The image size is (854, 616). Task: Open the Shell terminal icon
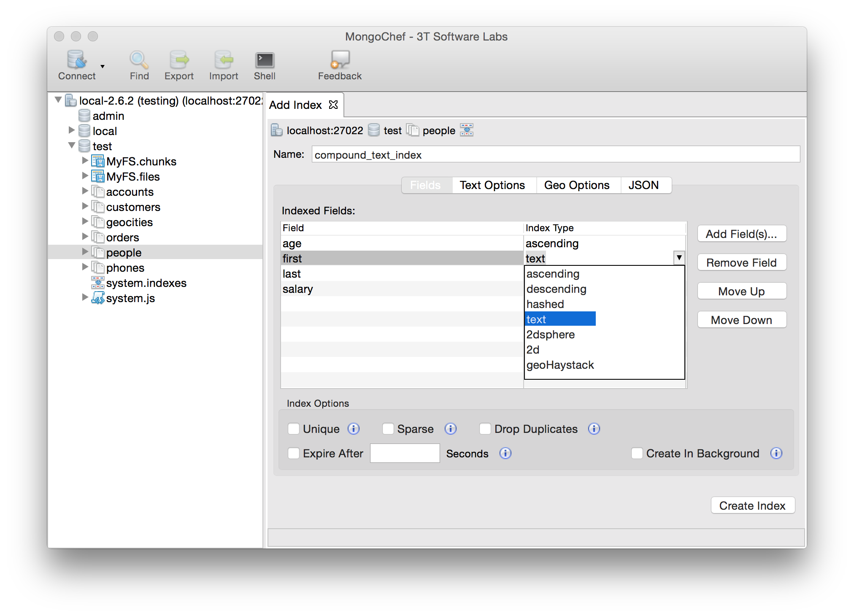pyautogui.click(x=265, y=60)
